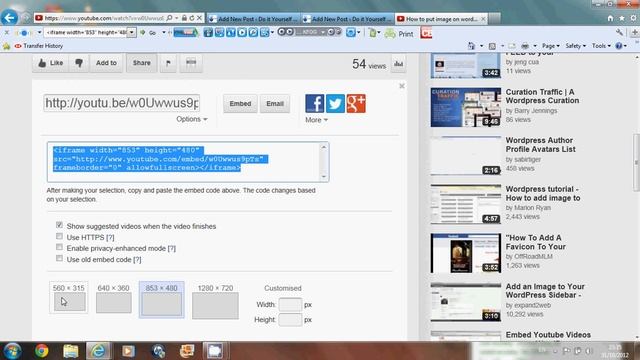Launch Chrome from the taskbar
This screenshot has width=640, height=360.
[41, 351]
